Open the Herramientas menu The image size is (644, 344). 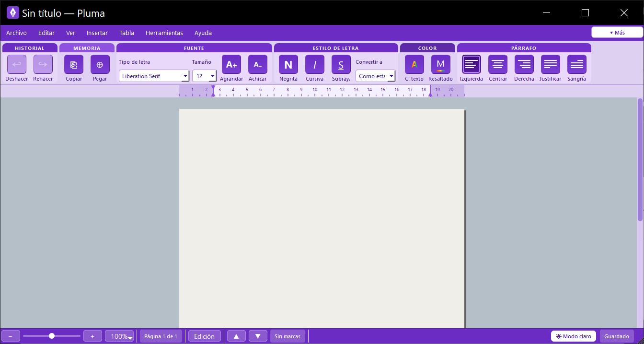pos(164,33)
